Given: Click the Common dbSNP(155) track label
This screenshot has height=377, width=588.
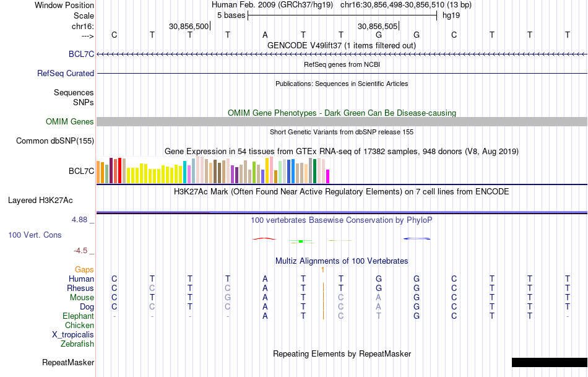Looking at the screenshot, I should coord(55,141).
